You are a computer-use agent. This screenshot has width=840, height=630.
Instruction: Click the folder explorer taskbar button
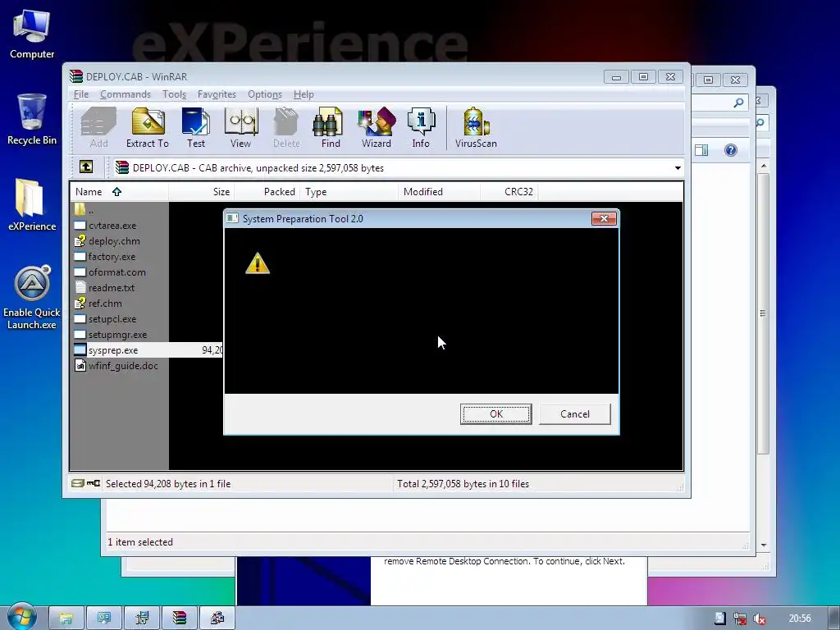(x=66, y=619)
